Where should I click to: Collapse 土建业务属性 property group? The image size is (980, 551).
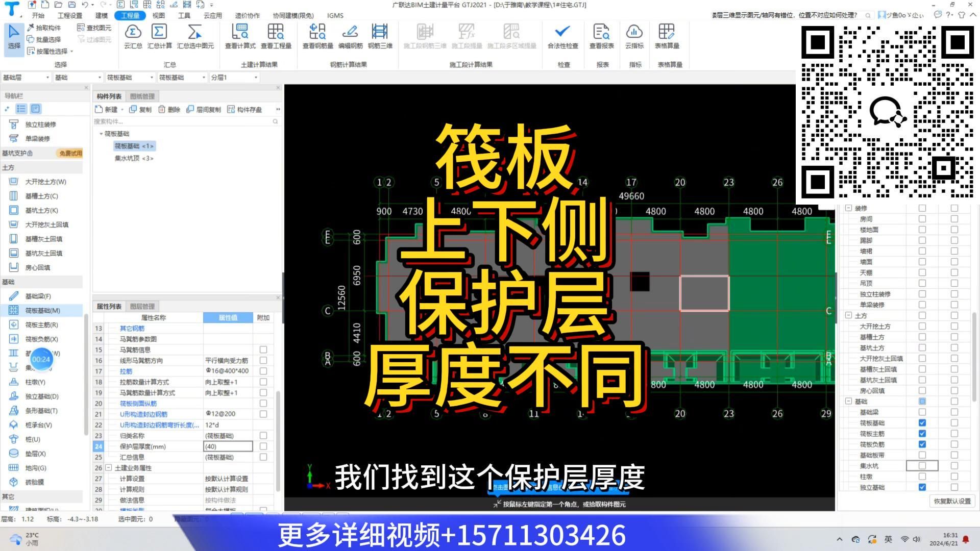coord(109,467)
